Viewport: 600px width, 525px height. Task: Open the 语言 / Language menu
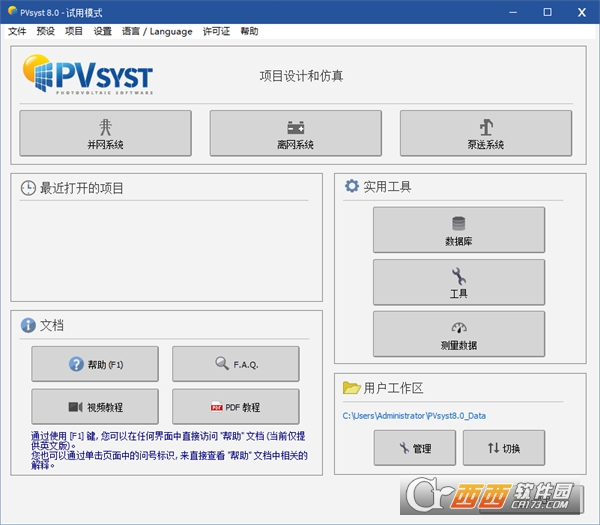tap(157, 31)
